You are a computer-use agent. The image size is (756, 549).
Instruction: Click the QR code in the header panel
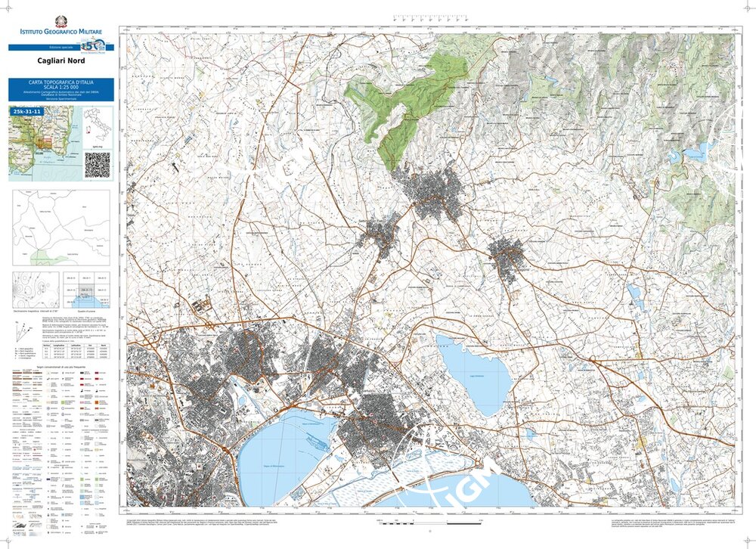[97, 164]
